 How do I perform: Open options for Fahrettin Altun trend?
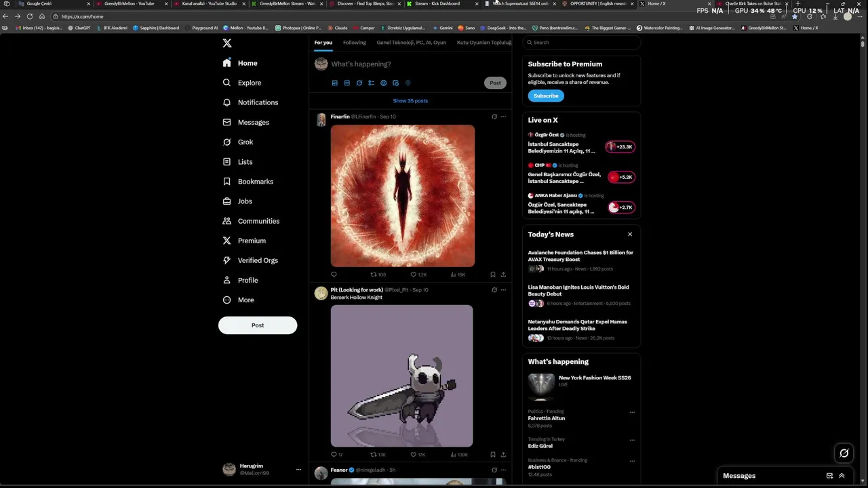[632, 412]
